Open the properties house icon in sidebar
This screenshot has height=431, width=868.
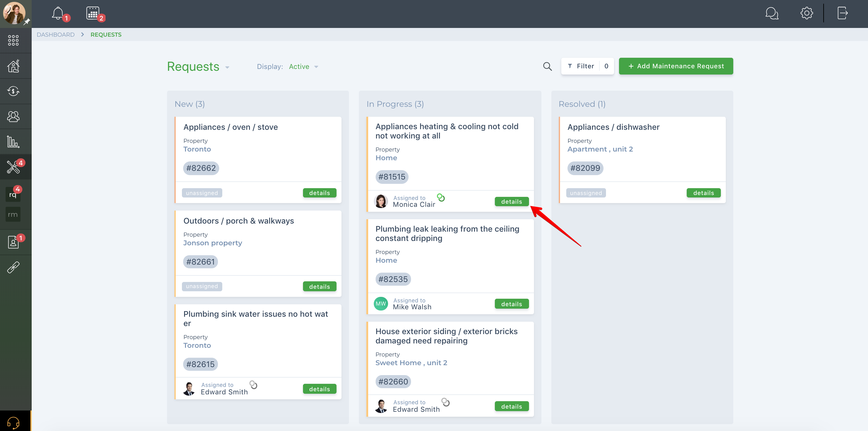(13, 66)
